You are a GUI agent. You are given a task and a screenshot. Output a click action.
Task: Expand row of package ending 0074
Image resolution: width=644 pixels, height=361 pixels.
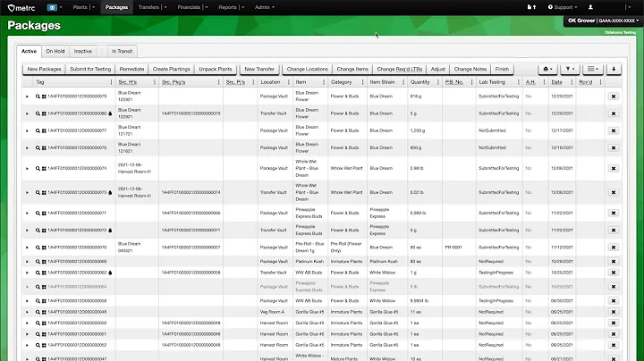click(x=27, y=169)
